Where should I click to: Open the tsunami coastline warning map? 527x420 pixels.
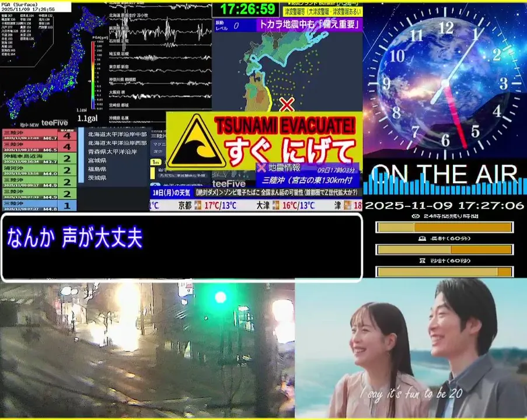tap(287, 72)
